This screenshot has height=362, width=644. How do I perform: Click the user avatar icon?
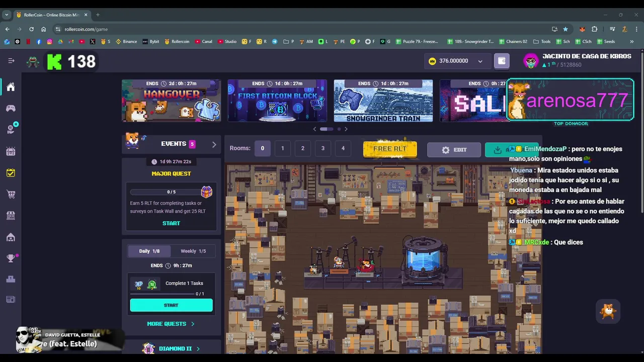coord(531,61)
